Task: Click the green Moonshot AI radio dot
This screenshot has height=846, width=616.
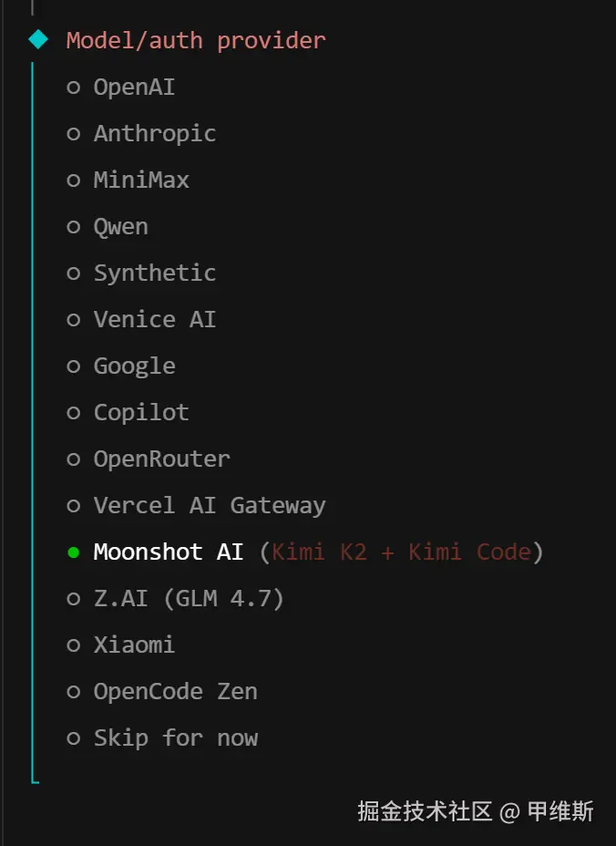Action: click(x=74, y=552)
